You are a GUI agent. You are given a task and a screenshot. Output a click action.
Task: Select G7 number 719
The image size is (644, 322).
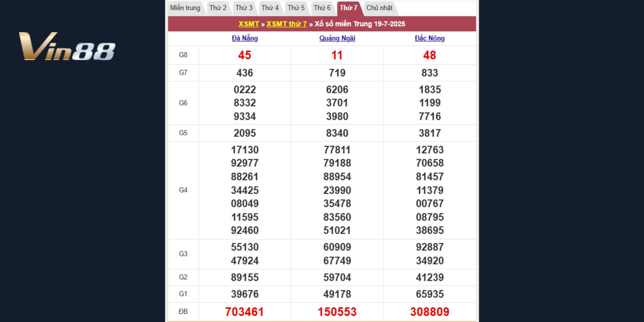[337, 73]
